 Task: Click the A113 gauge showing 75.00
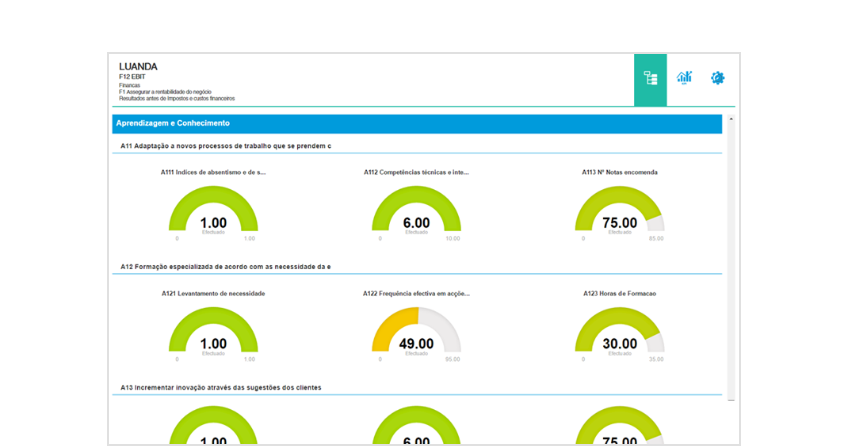tap(619, 212)
